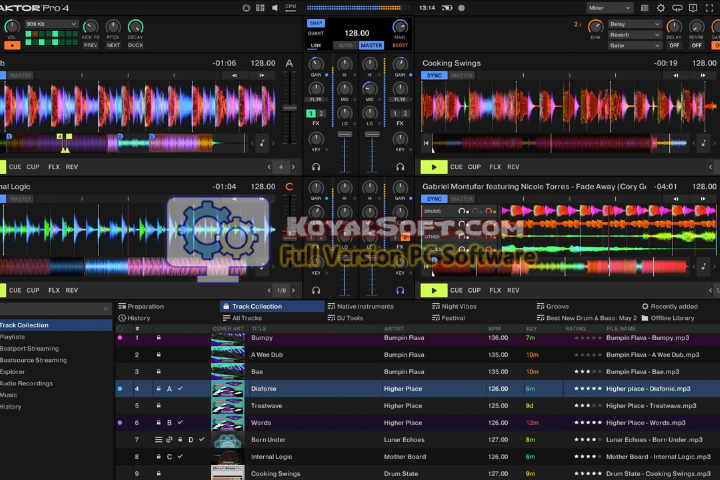Open the Preparation playlist favorite
The image size is (720, 480).
point(141,306)
